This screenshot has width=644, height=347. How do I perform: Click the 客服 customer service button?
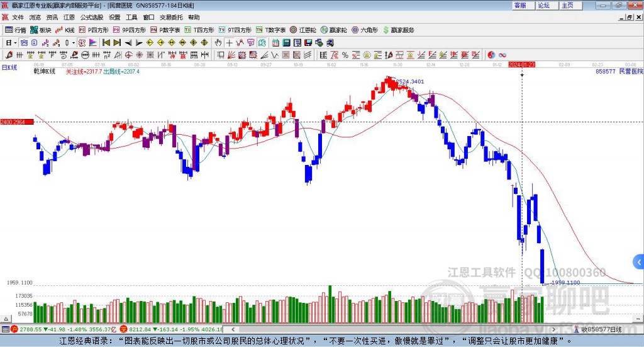click(x=523, y=5)
